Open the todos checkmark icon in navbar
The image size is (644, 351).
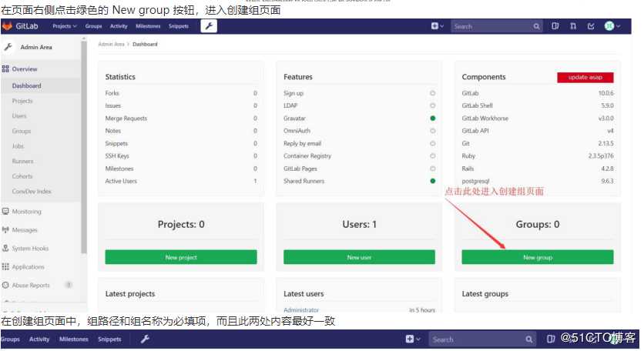click(x=591, y=26)
